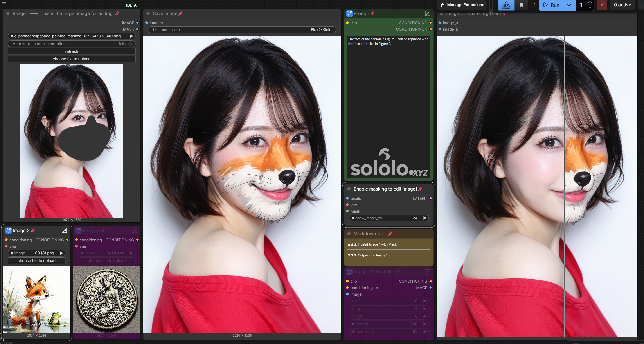Click the refresh button in Image1 node
This screenshot has height=344, width=644.
72,51
